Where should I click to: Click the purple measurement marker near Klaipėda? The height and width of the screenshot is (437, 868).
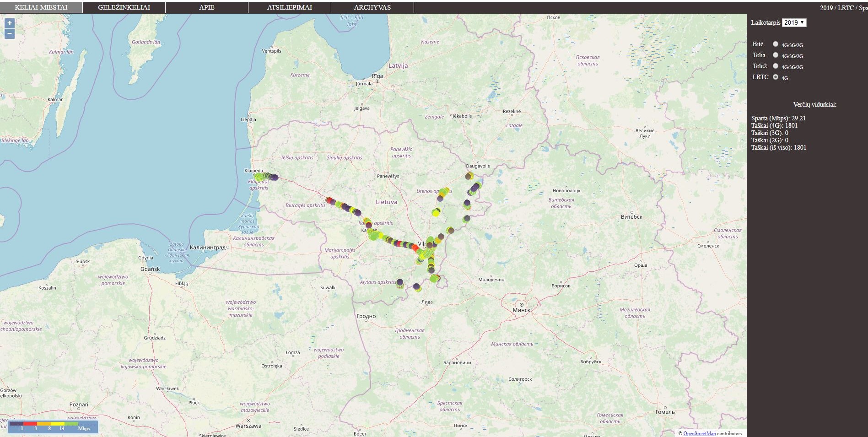274,177
